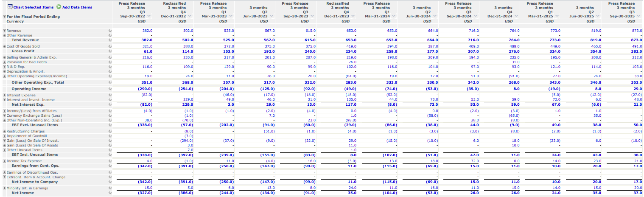Expand the Revenue line item
Screen dimensions: 644x197
coord(4,31)
